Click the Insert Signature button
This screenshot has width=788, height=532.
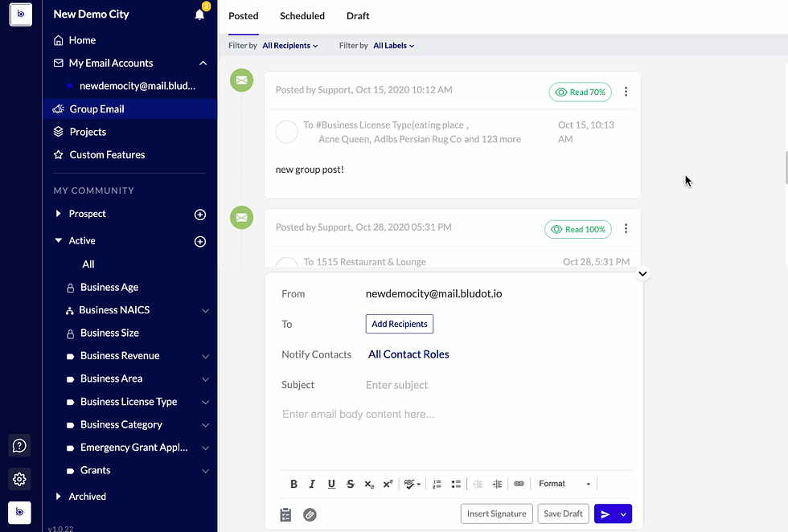click(497, 514)
